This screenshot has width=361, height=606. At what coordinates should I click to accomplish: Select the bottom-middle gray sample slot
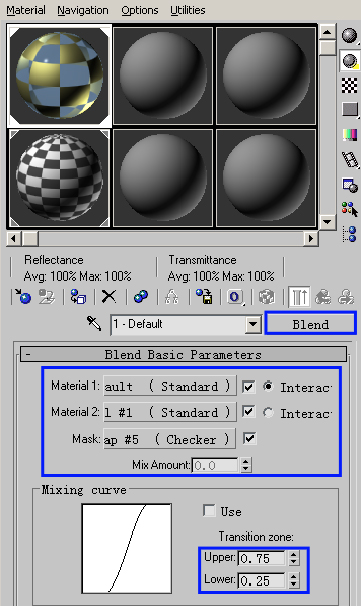click(163, 178)
